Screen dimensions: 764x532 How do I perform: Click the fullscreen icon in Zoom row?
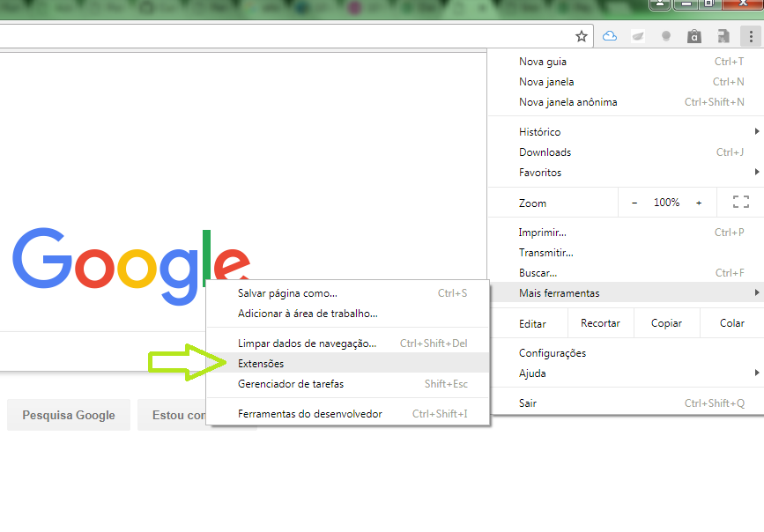tap(740, 203)
